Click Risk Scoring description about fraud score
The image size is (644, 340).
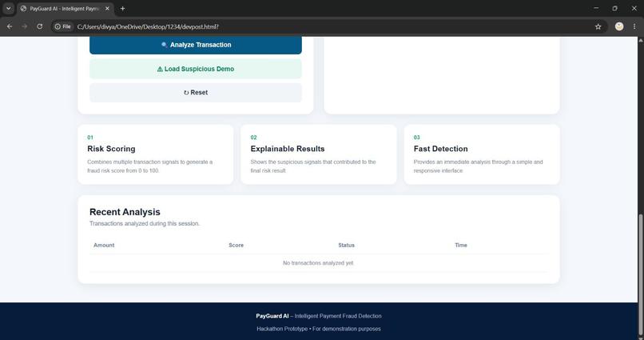coord(150,166)
